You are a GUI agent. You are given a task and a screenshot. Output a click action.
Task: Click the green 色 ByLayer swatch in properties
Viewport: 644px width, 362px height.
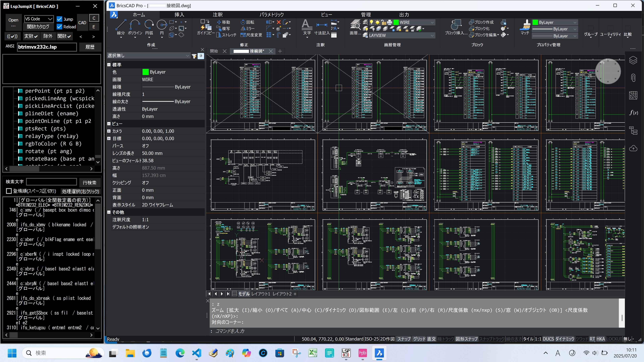pyautogui.click(x=146, y=72)
